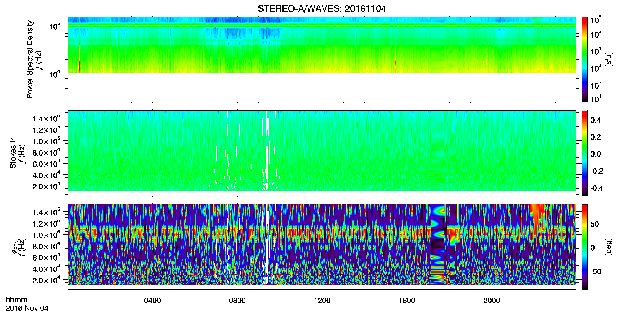Click 8.0×10^4 tick on Stokes V axis
Viewport: 644px width, 332px height.
[x=46, y=152]
